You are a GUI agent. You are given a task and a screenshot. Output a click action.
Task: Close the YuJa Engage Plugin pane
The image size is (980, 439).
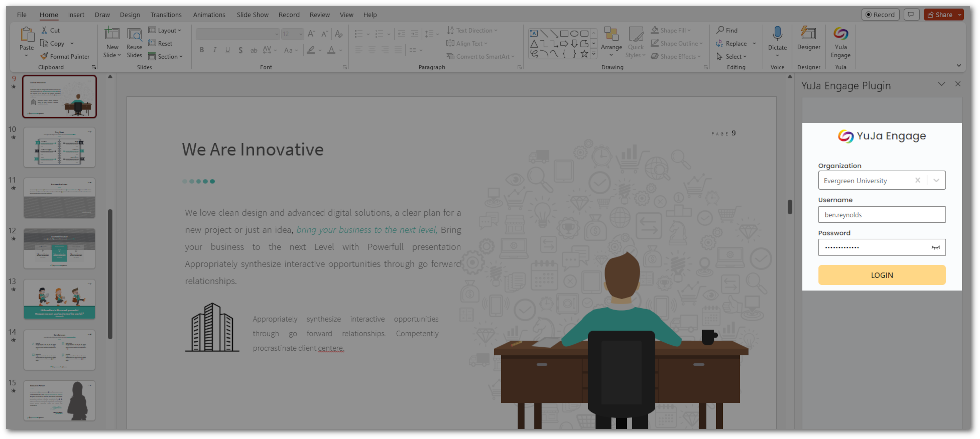point(958,84)
